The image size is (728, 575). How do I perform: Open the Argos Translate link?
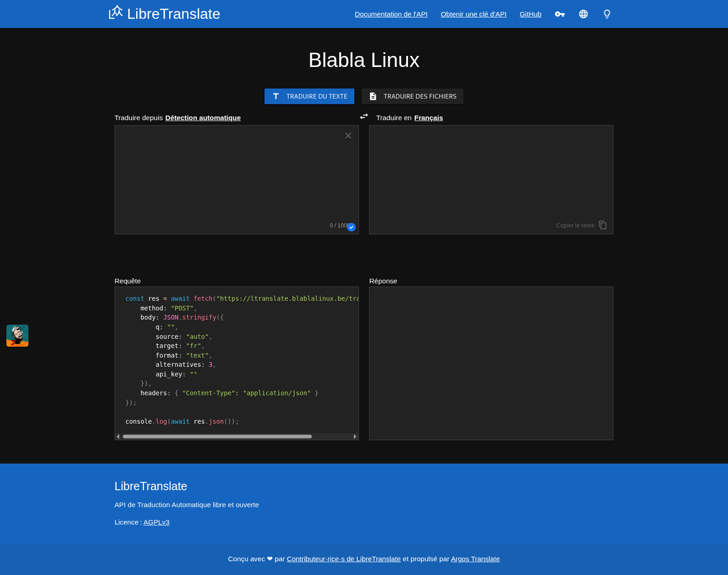475,559
